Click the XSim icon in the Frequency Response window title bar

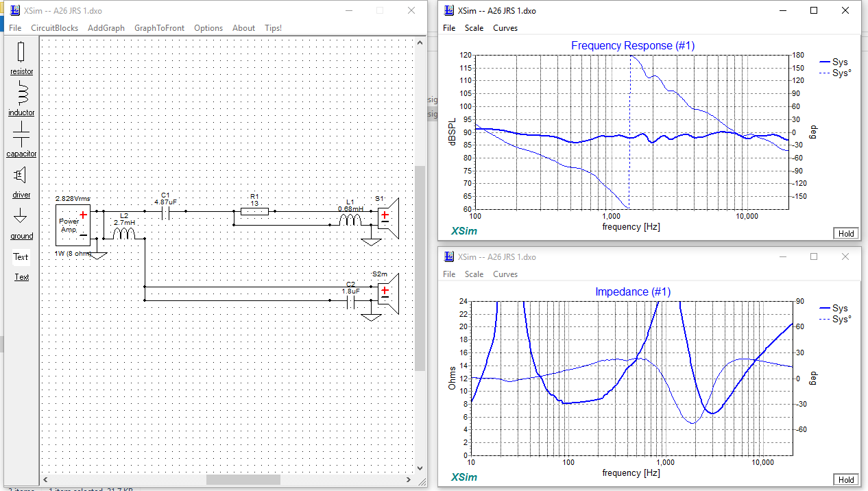[449, 11]
